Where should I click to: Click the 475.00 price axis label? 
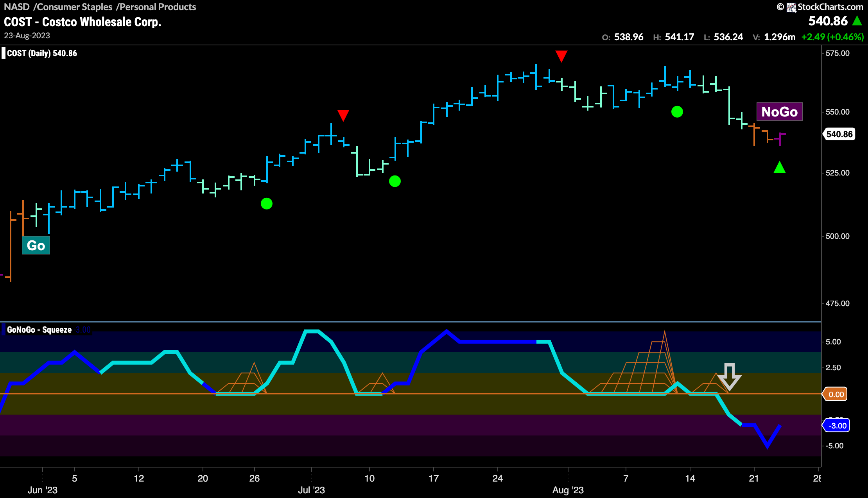click(838, 303)
